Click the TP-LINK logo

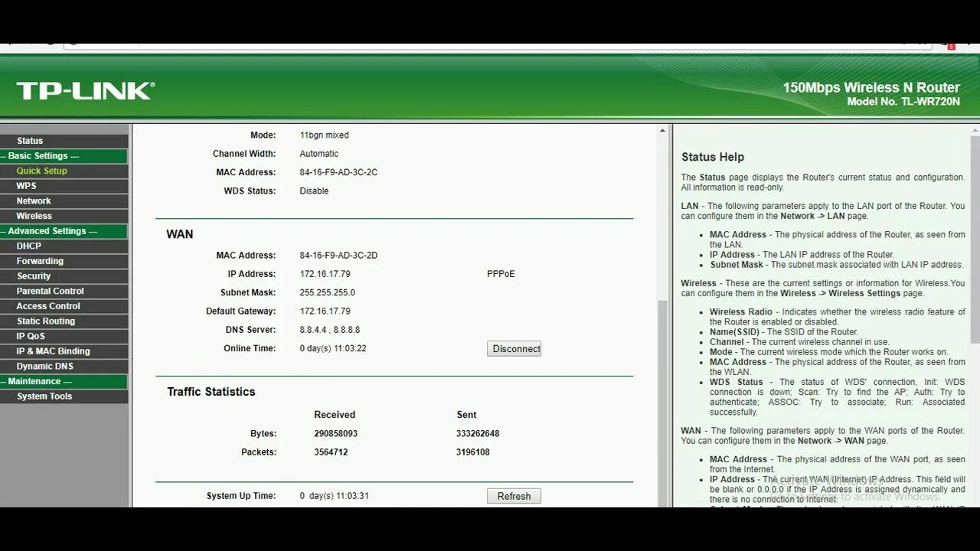[x=86, y=91]
